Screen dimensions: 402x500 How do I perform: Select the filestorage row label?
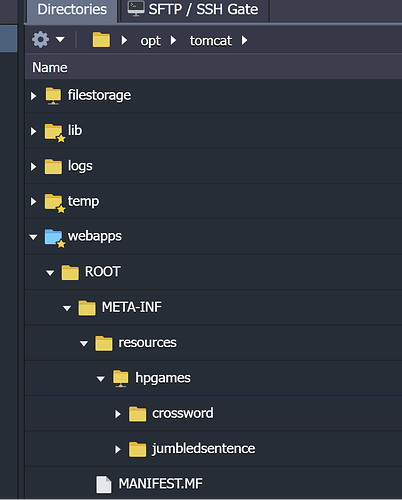click(99, 95)
